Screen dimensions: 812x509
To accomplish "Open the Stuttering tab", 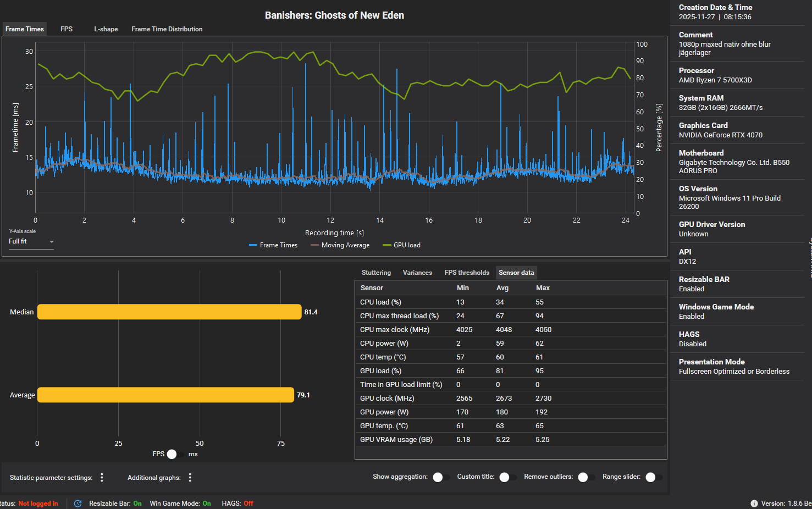I will click(x=377, y=273).
